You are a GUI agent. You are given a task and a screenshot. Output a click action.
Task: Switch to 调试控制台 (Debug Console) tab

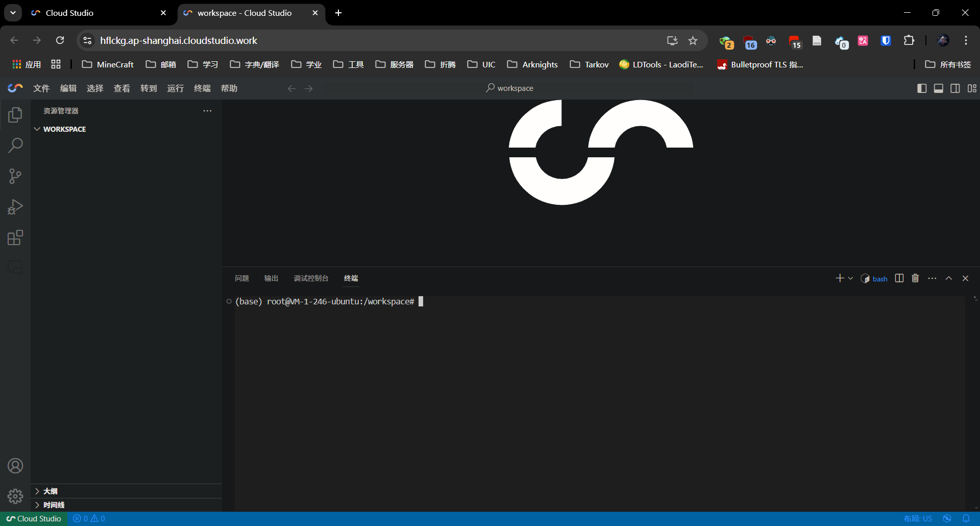311,278
